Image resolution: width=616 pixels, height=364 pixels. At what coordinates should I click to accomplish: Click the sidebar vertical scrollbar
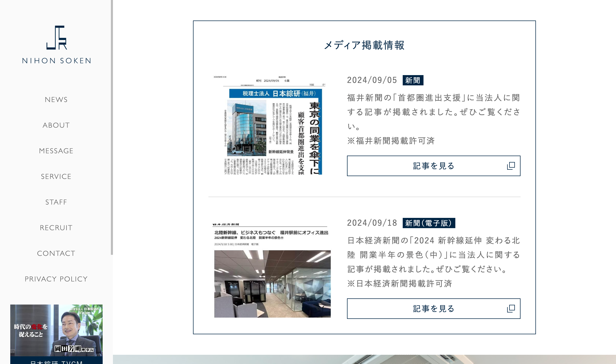112,128
